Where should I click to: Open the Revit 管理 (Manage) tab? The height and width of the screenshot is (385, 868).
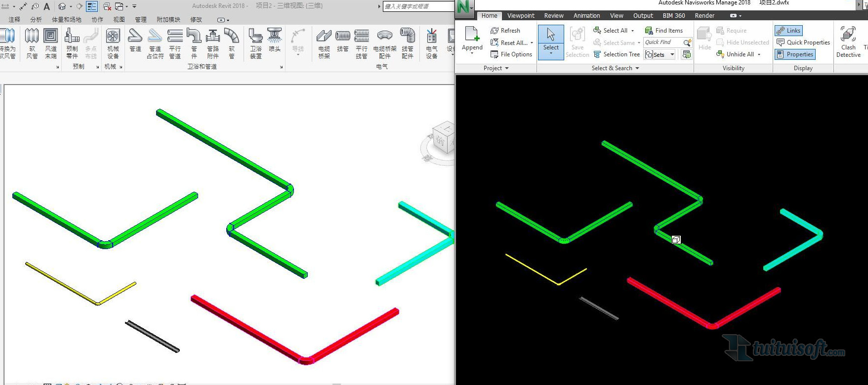[141, 20]
